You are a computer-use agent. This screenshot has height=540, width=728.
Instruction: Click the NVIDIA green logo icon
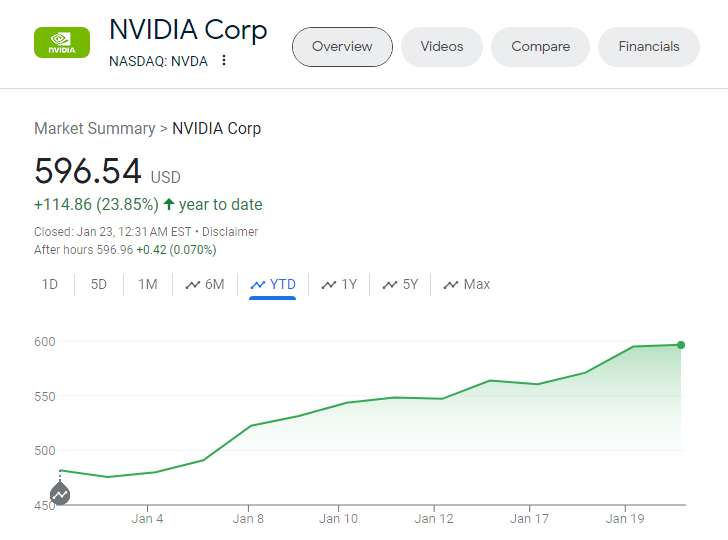[x=62, y=43]
